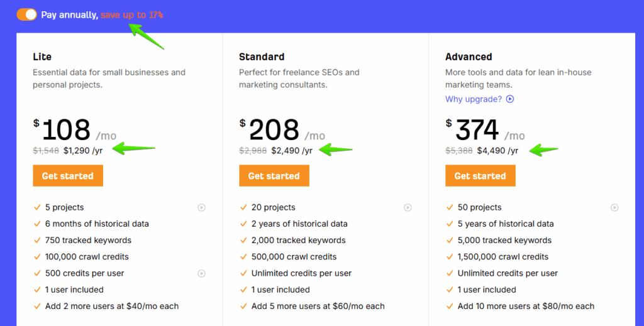Click the play icon after Why upgrade
Screen dimensions: 644x326
510,99
